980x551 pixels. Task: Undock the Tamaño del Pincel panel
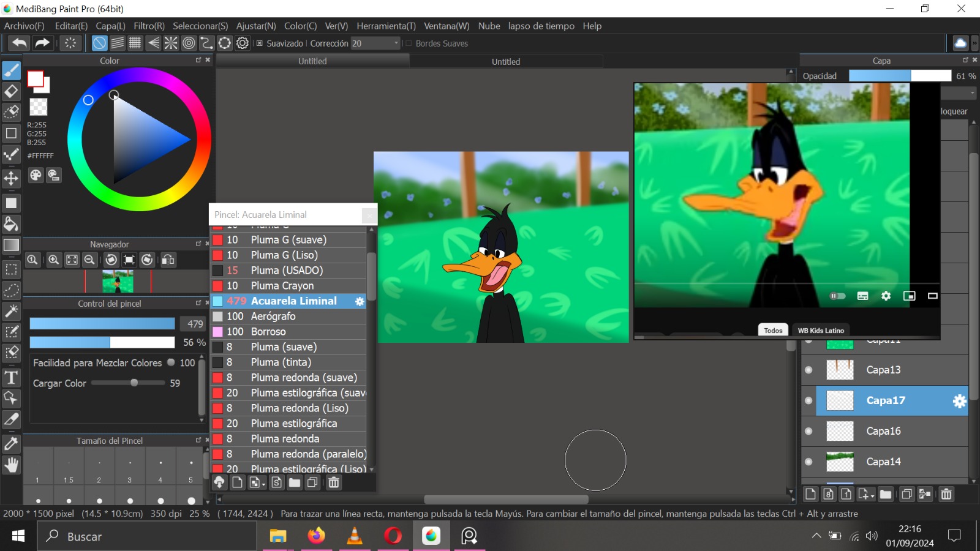[198, 440]
